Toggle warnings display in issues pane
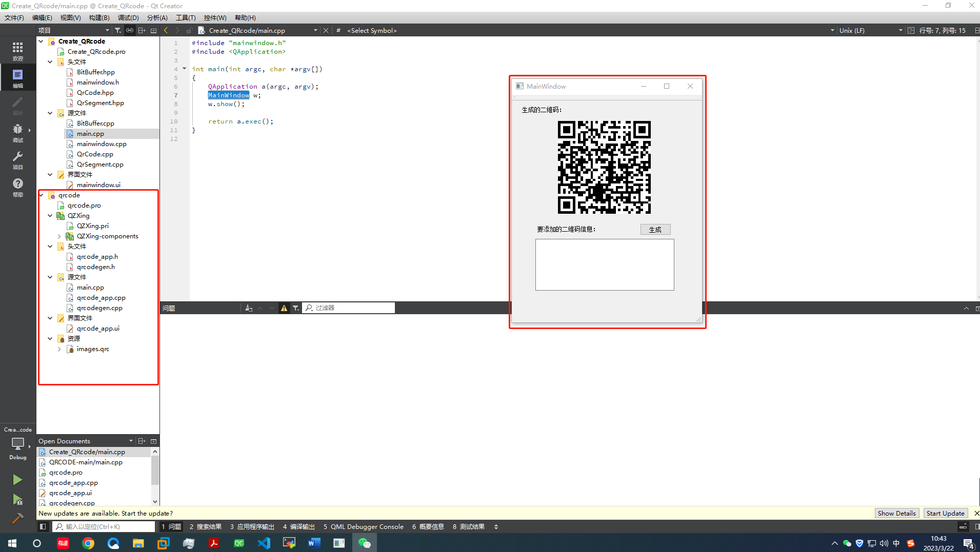Screen dimensions: 980x552 pyautogui.click(x=284, y=308)
